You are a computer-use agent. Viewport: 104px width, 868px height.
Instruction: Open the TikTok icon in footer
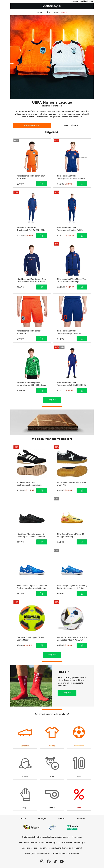click(x=55, y=861)
